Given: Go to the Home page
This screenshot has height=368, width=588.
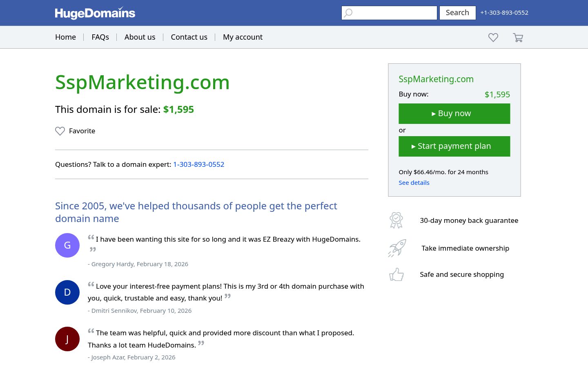Looking at the screenshot, I should point(65,37).
